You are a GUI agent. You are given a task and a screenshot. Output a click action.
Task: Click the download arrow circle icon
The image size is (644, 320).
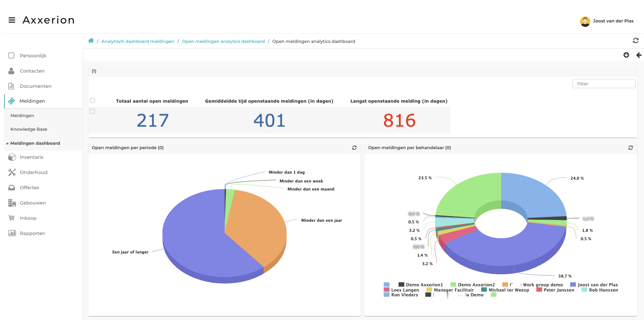tap(626, 55)
